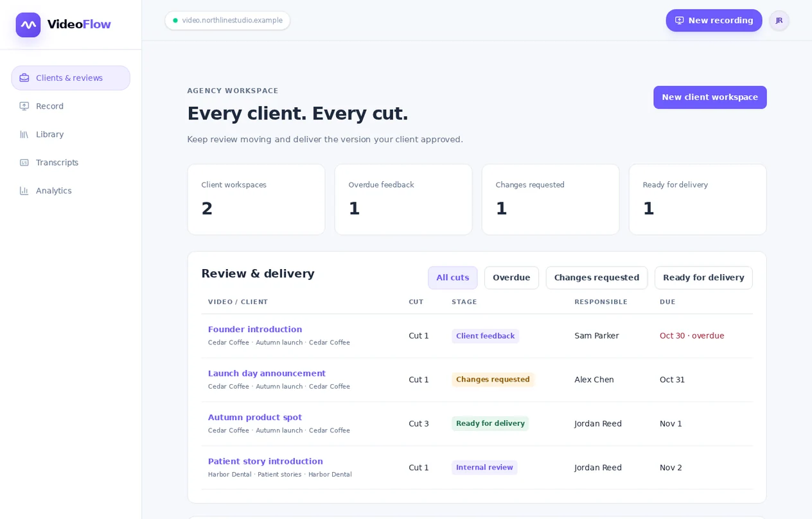Click the Ready for delivery stat card
Screen dimensions: 812x519
[698, 200]
